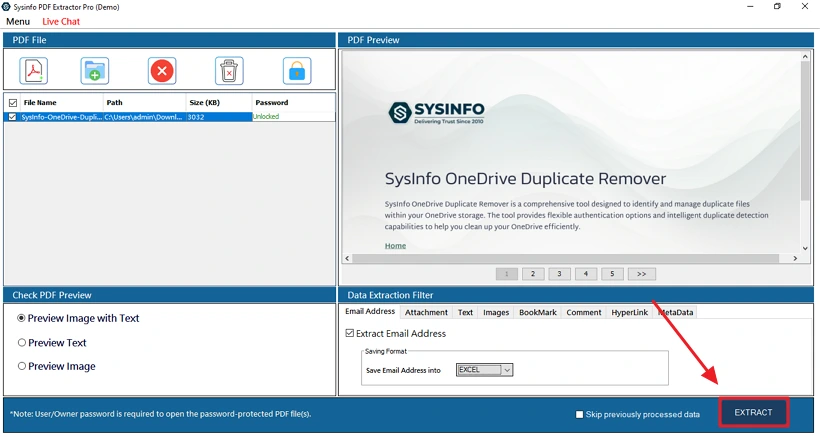Screen dimensions: 820x437
Task: Click the blue padlock unlock icon
Action: coord(296,71)
